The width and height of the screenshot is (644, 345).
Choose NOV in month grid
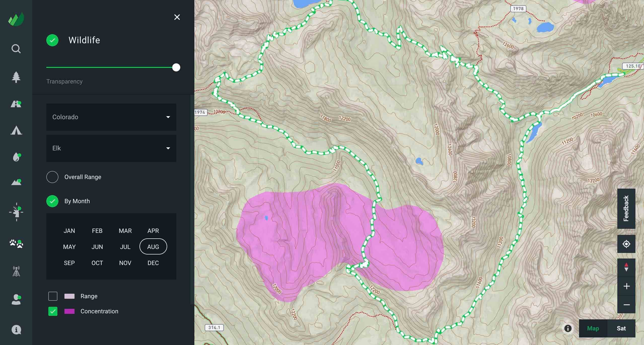coord(125,263)
